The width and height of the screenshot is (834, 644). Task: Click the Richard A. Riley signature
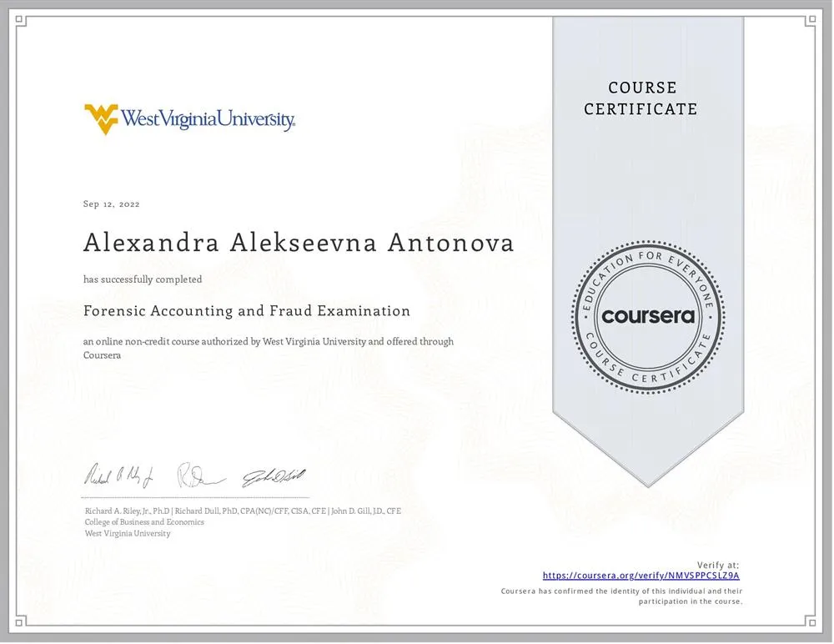pos(119,475)
